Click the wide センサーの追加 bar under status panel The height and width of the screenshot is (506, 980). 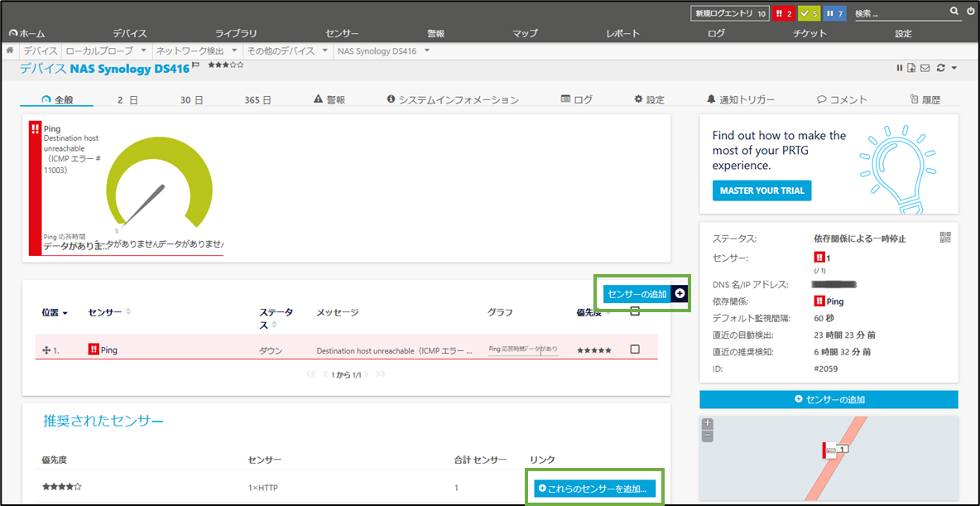click(x=829, y=399)
